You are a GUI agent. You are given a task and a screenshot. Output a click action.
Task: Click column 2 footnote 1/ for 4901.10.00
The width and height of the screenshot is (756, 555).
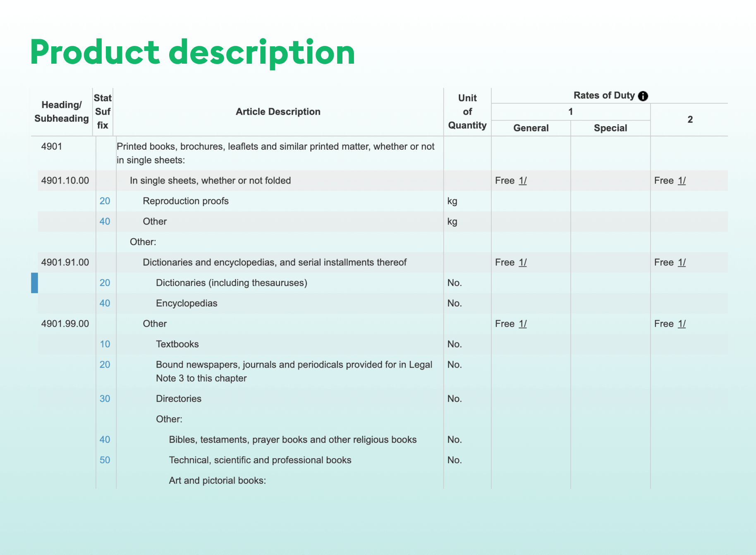pyautogui.click(x=682, y=181)
